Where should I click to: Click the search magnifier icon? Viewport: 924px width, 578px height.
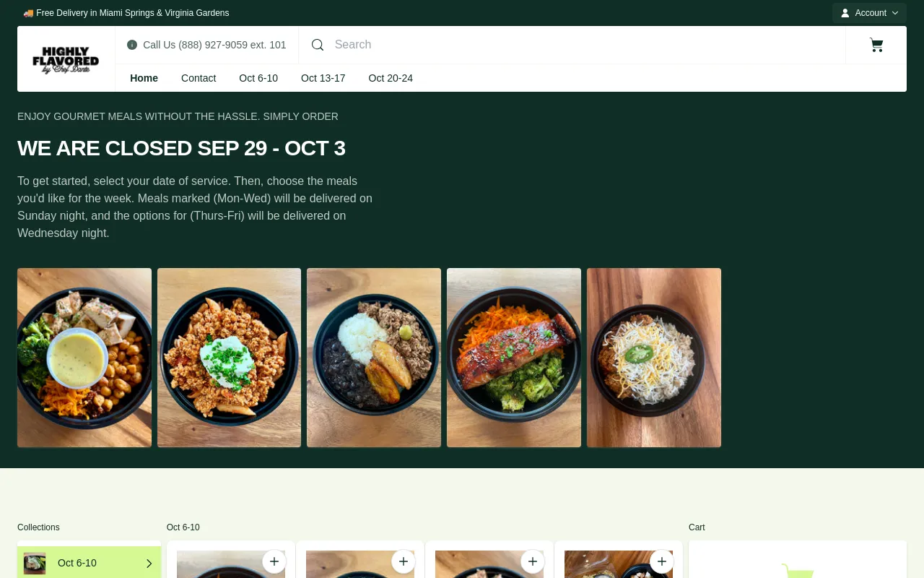tap(318, 45)
